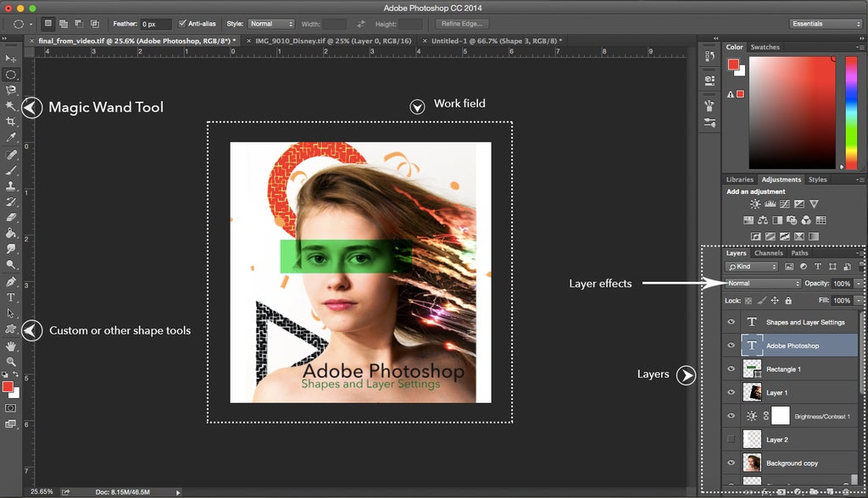The width and height of the screenshot is (868, 498).
Task: Open the Style dropdown in options bar
Action: point(271,24)
